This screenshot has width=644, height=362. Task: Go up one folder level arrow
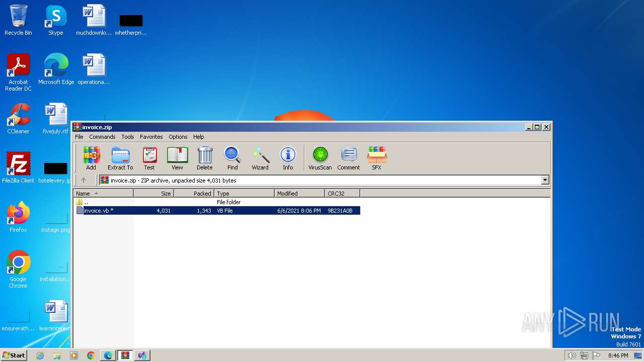[84, 180]
